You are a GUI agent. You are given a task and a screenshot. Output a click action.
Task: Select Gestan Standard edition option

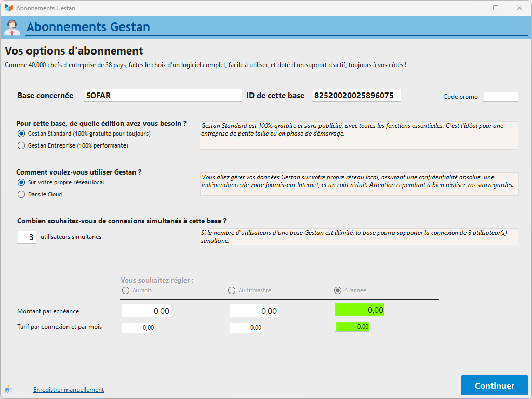pos(21,134)
